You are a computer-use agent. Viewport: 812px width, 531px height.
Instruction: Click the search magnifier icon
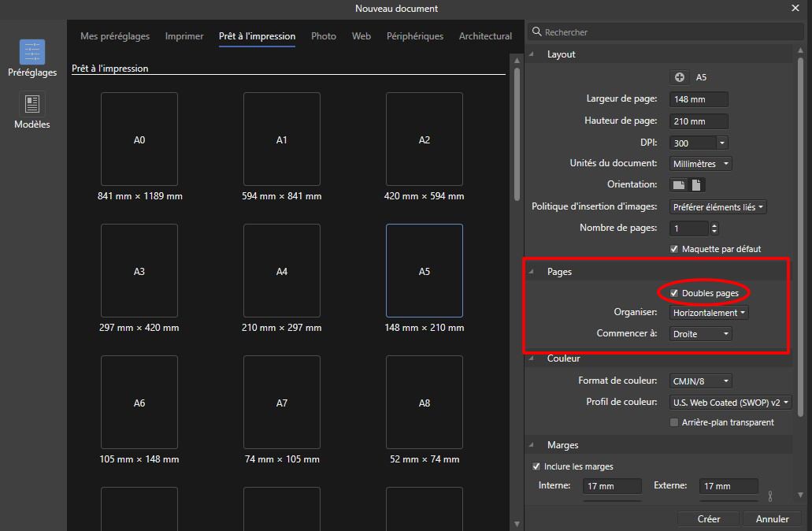536,32
